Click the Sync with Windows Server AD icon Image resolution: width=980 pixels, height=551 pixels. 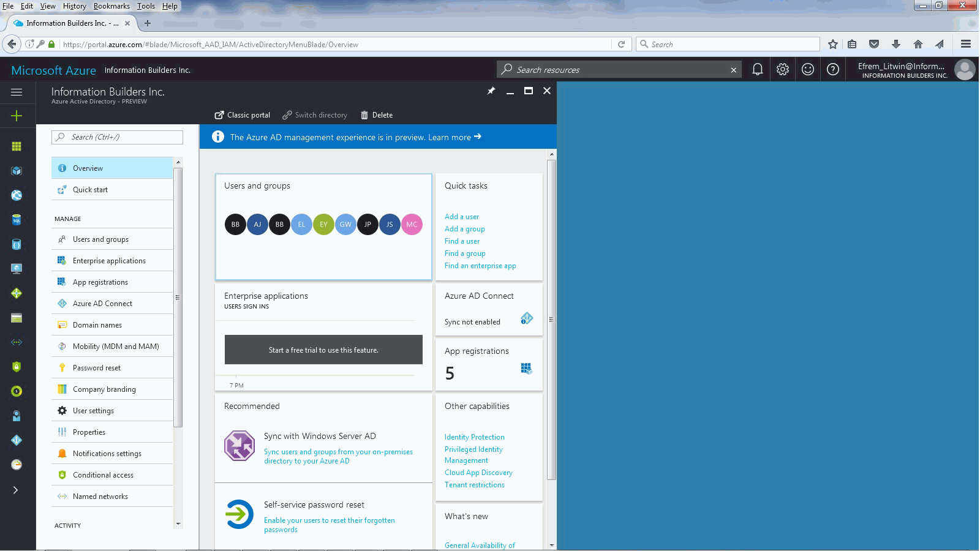point(239,446)
